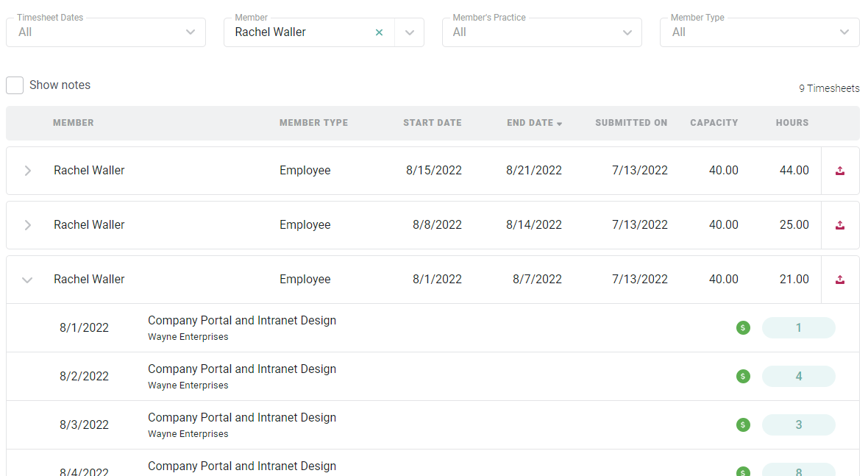Click the Member dropdown arrow
The height and width of the screenshot is (476, 868).
pyautogui.click(x=410, y=32)
